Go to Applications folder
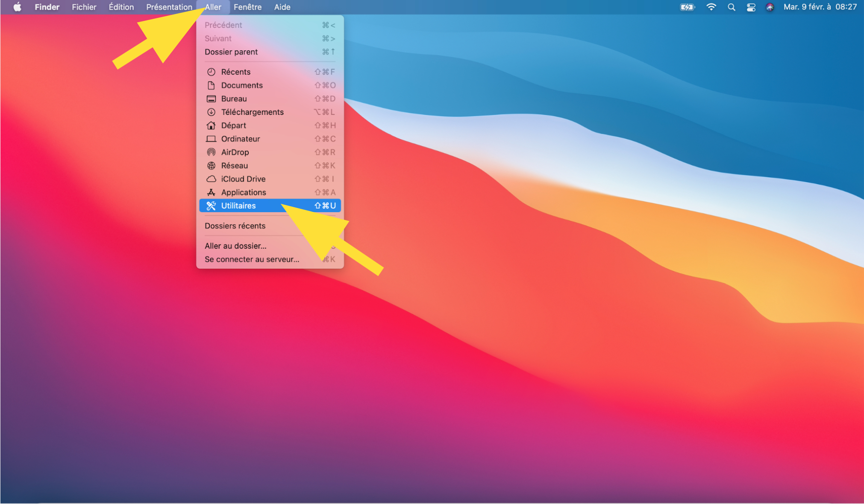 270,192
